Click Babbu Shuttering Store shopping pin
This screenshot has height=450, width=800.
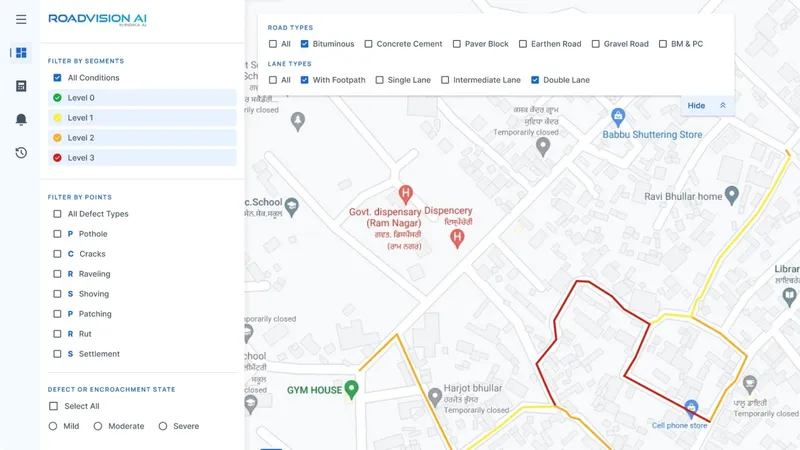618,118
